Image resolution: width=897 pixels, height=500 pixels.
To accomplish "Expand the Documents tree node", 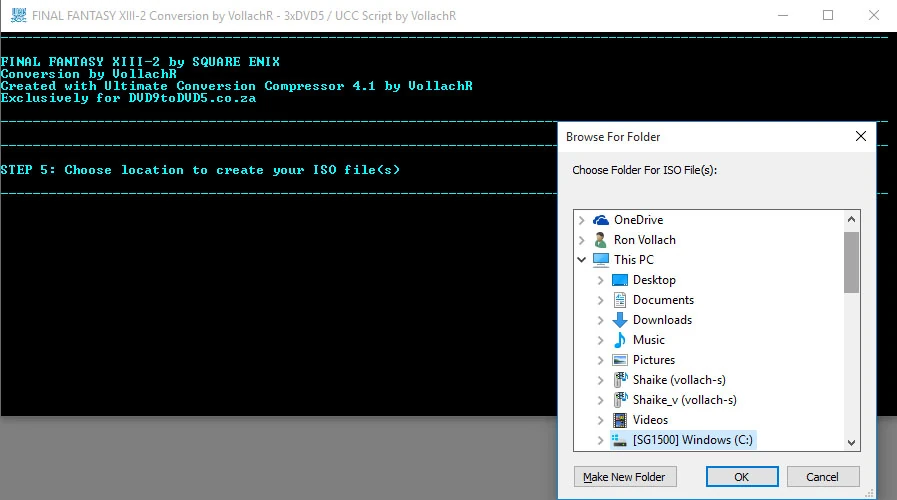I will (x=600, y=300).
